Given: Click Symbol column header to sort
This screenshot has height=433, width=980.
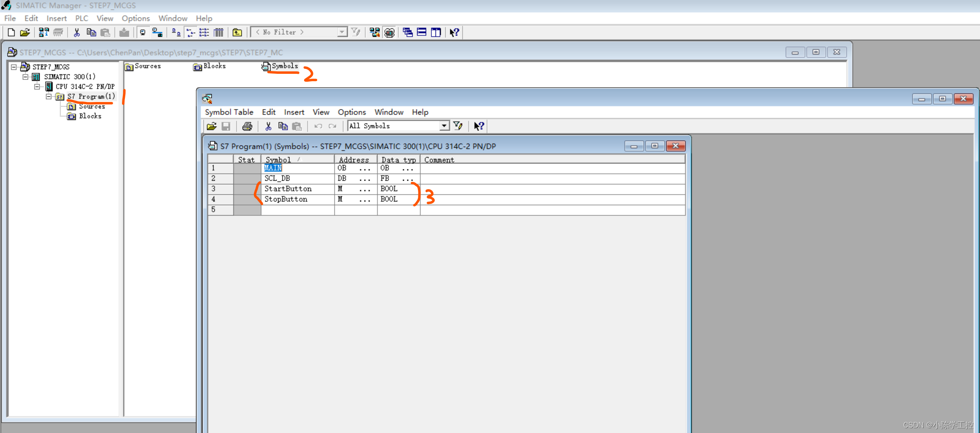Looking at the screenshot, I should click(x=298, y=159).
